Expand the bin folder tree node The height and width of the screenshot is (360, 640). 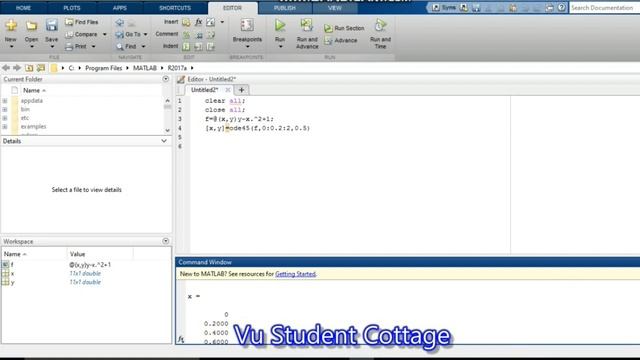pos(5,109)
